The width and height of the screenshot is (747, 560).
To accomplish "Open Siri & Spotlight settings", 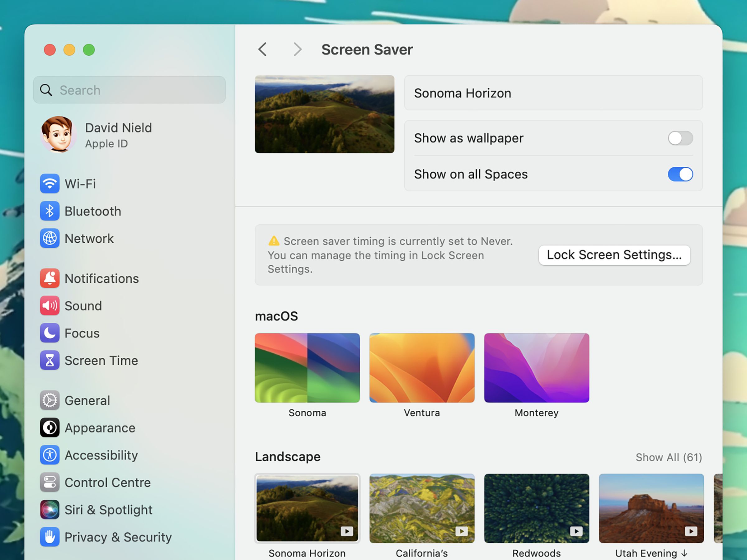I will pos(108,510).
